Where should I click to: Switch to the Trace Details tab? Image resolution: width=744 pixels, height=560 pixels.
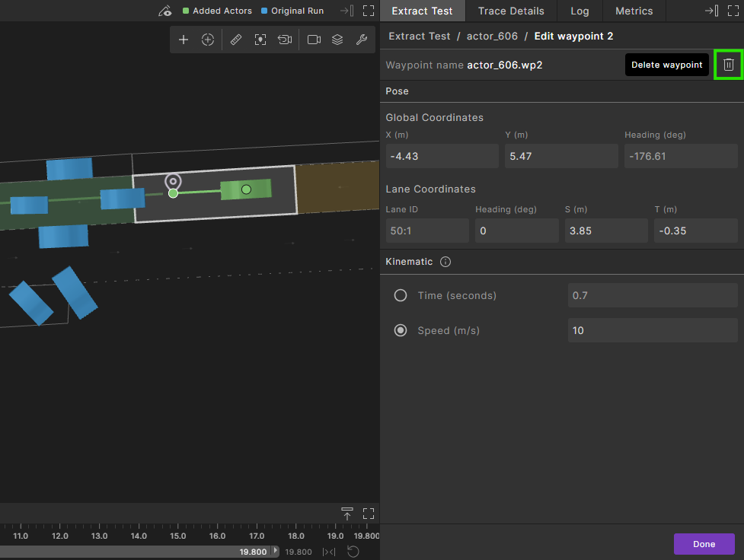pos(511,11)
